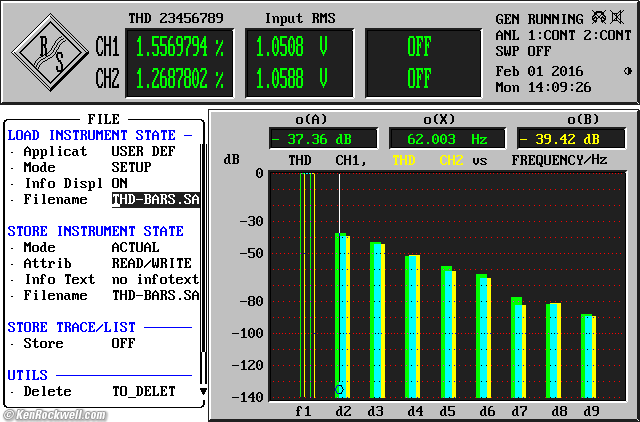Click the d8 harmonic bar in the graph
The width and height of the screenshot is (640, 422).
pos(553,350)
